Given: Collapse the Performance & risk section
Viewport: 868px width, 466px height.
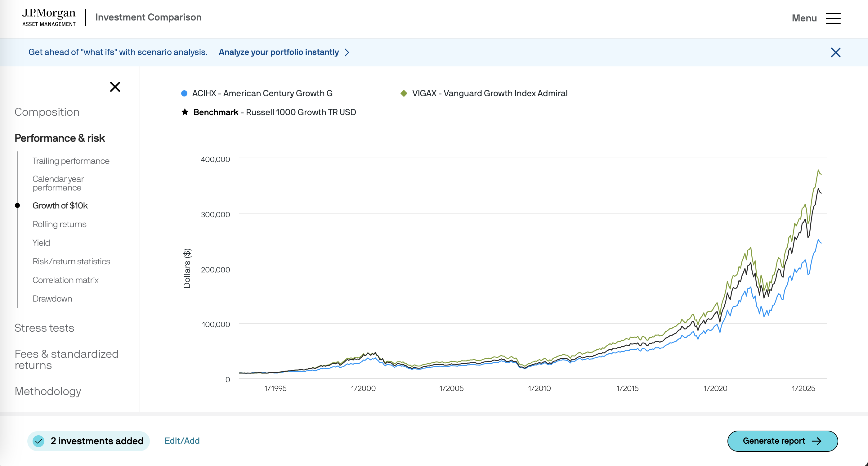Looking at the screenshot, I should pos(60,138).
